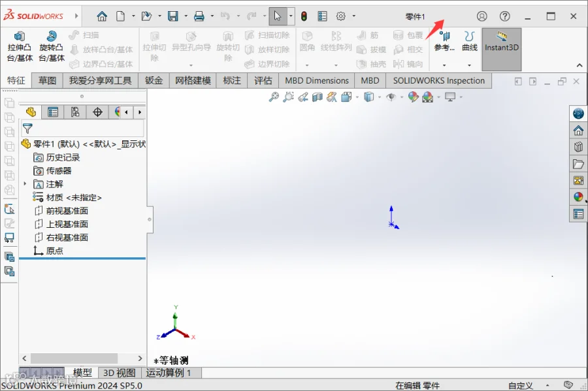This screenshot has height=391, width=588.
Task: Click Zoom to Area icon in the view toolbar
Action: pyautogui.click(x=288, y=97)
